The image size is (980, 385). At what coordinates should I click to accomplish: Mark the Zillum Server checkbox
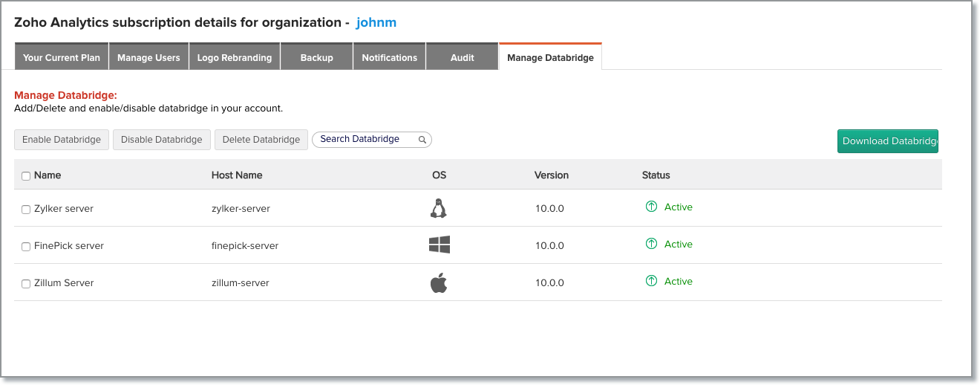click(26, 284)
